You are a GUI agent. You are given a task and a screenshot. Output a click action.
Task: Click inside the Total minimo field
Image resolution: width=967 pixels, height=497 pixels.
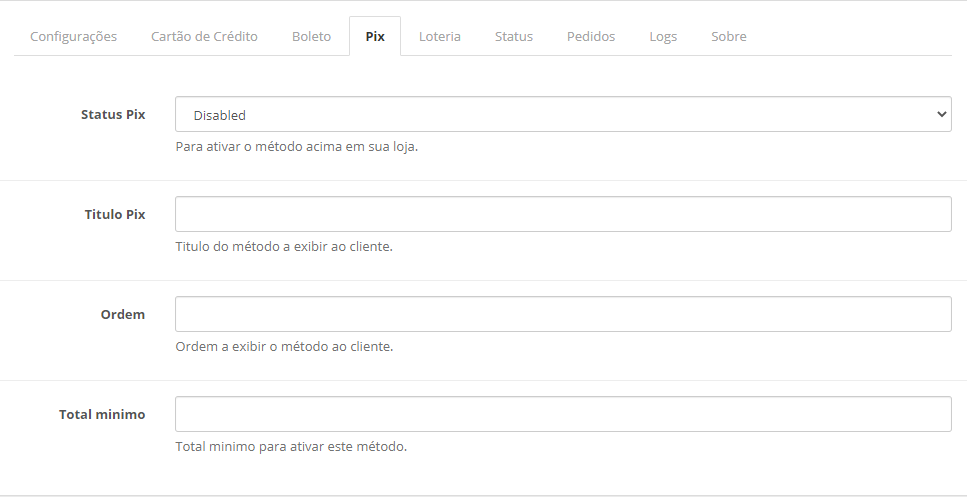(562, 414)
